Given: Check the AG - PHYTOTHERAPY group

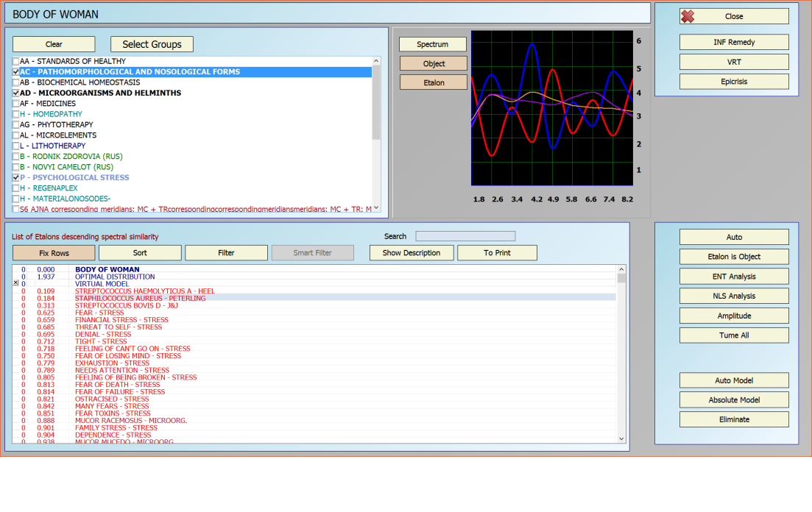Looking at the screenshot, I should click(x=16, y=125).
